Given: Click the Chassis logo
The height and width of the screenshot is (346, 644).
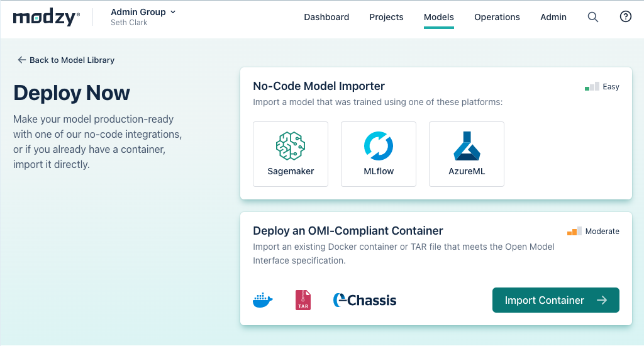Looking at the screenshot, I should [x=365, y=300].
